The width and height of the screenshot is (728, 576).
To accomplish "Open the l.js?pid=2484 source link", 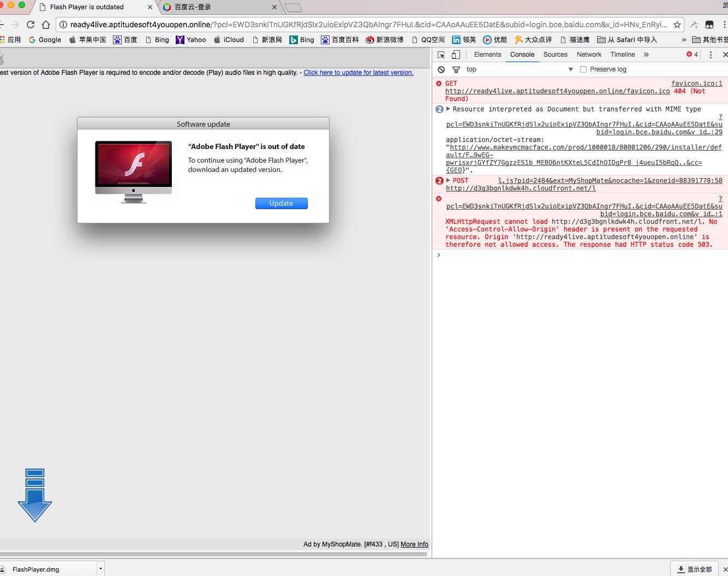I will pyautogui.click(x=610, y=181).
